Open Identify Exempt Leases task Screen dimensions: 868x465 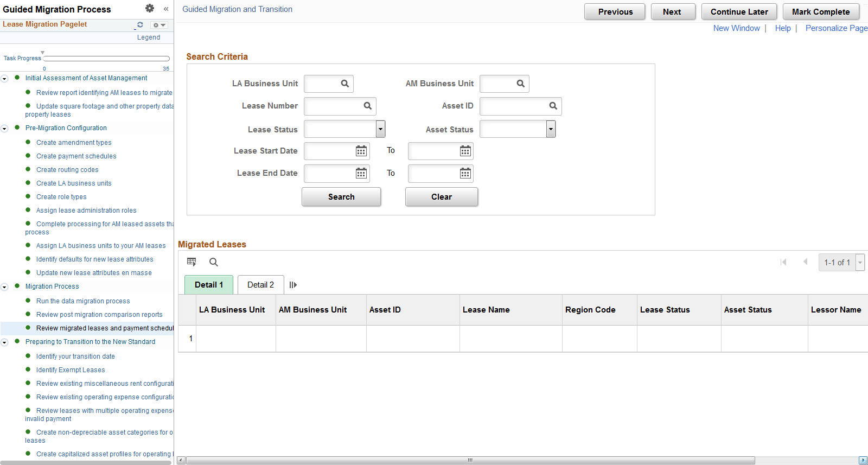(71, 370)
